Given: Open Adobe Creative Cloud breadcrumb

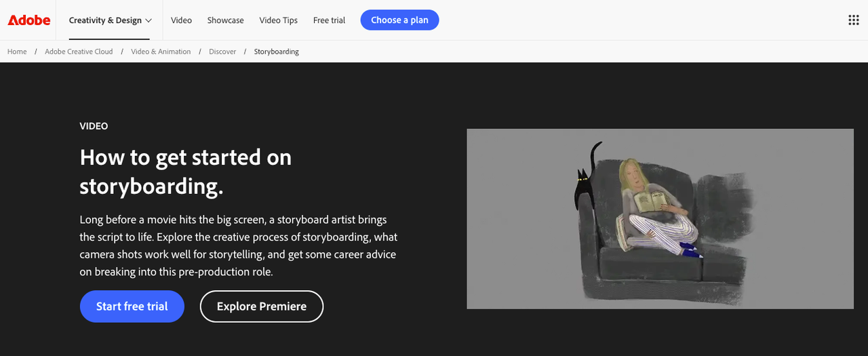Looking at the screenshot, I should point(79,52).
